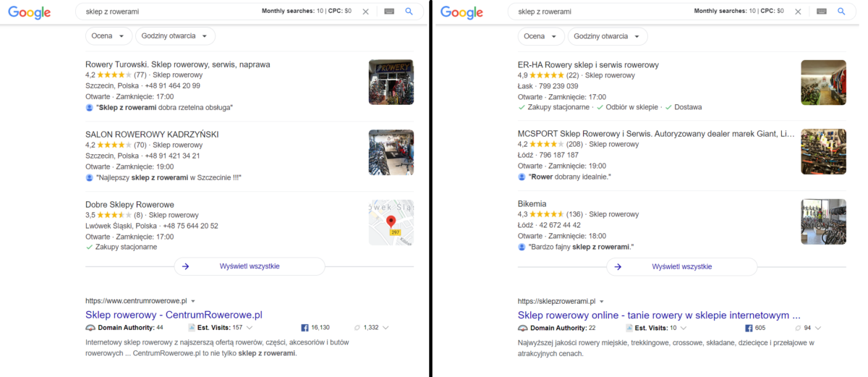Open map pin thumbnail for Dobre Sklepy Rowerowe
The image size is (868, 377).
(x=391, y=222)
